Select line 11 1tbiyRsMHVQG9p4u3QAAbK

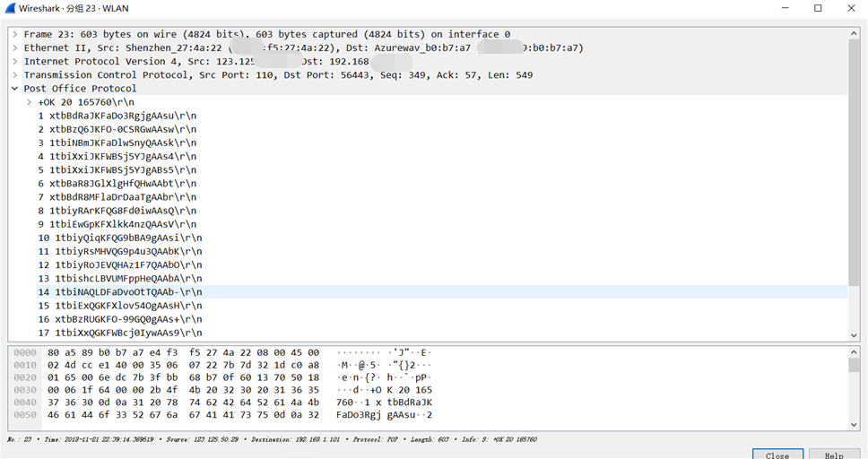tap(119, 251)
